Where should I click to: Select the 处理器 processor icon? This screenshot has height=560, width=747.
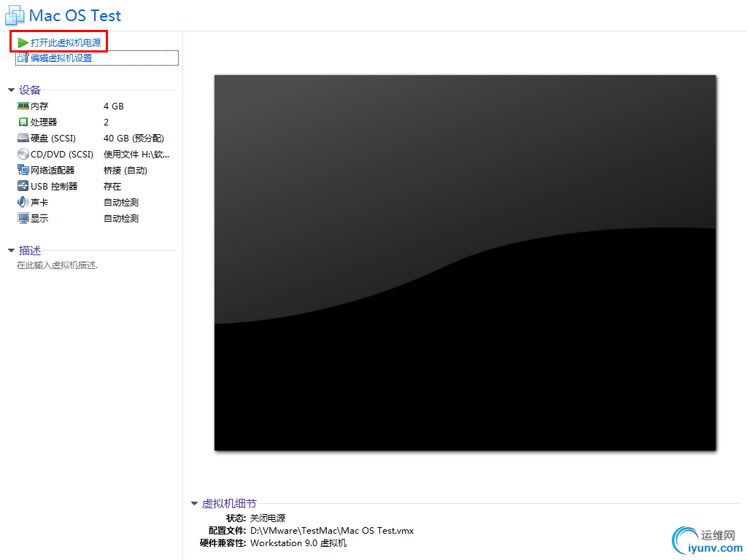pyautogui.click(x=23, y=122)
